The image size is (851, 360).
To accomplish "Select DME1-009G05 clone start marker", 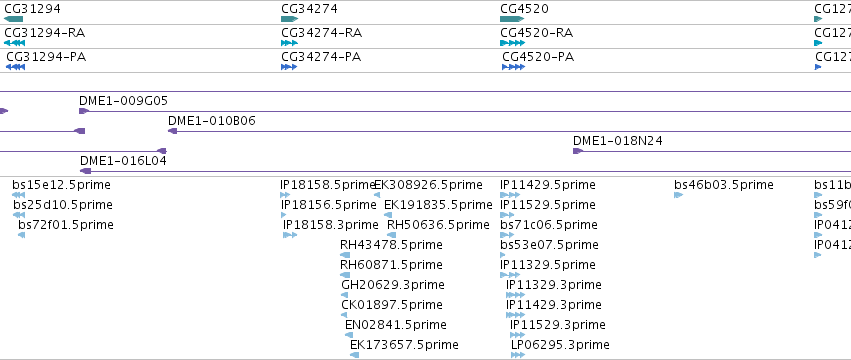I will tap(84, 111).
